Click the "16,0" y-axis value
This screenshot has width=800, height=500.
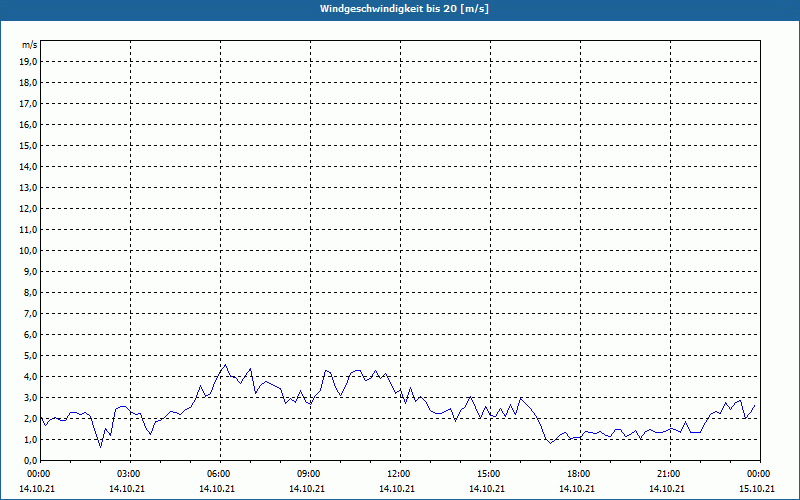pos(28,124)
